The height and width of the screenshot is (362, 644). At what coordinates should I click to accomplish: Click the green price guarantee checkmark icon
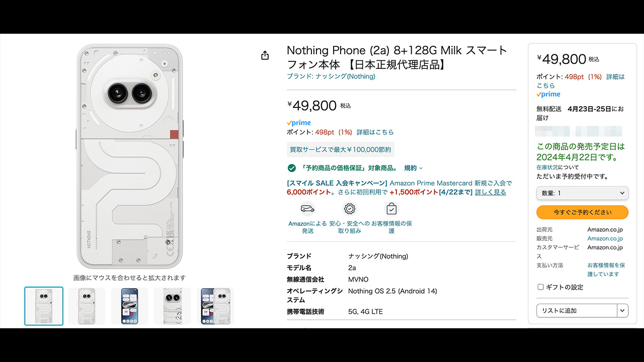coord(291,168)
